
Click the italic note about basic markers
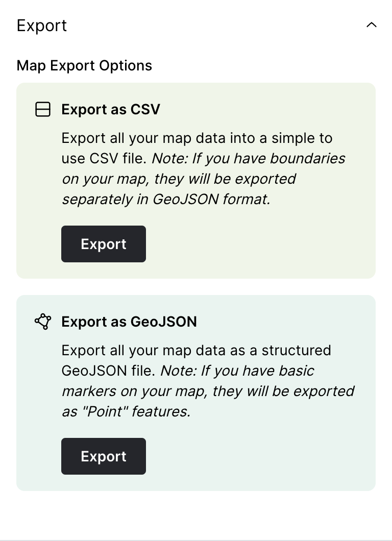pos(208,391)
